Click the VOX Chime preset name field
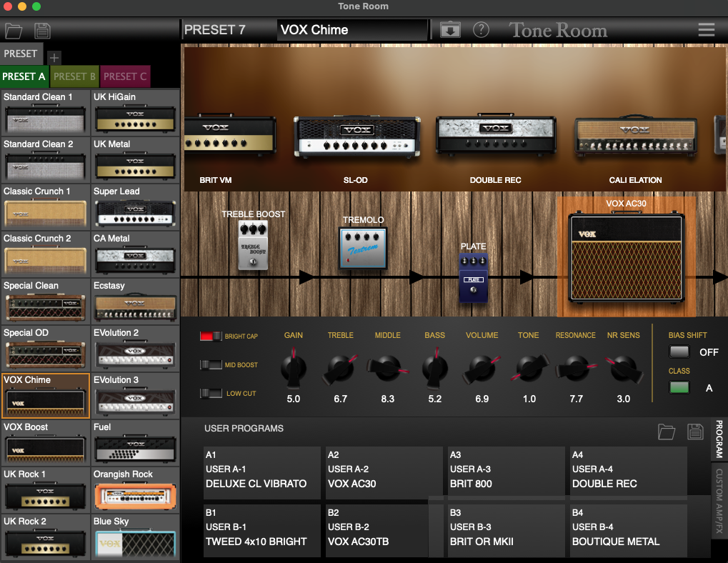 pyautogui.click(x=352, y=30)
